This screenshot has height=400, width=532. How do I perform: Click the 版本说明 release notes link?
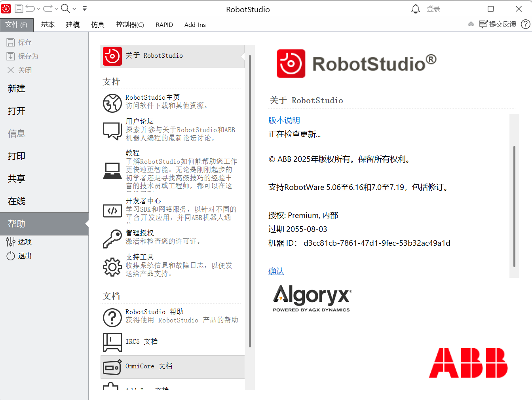284,120
